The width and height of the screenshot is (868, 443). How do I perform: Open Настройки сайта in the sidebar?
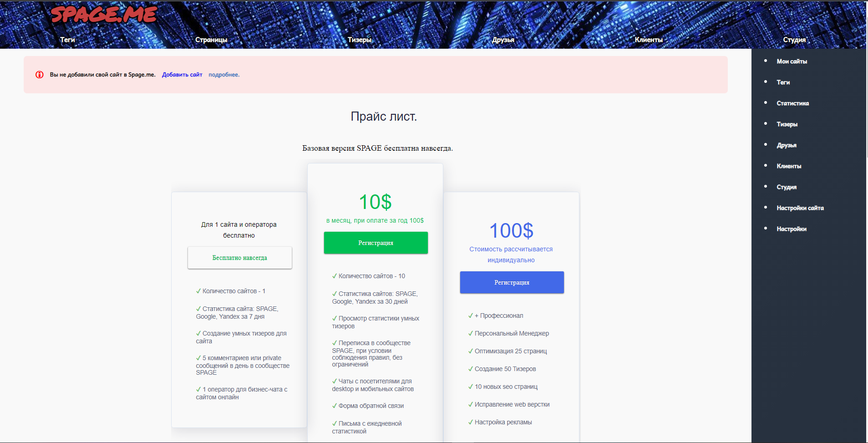pyautogui.click(x=800, y=208)
